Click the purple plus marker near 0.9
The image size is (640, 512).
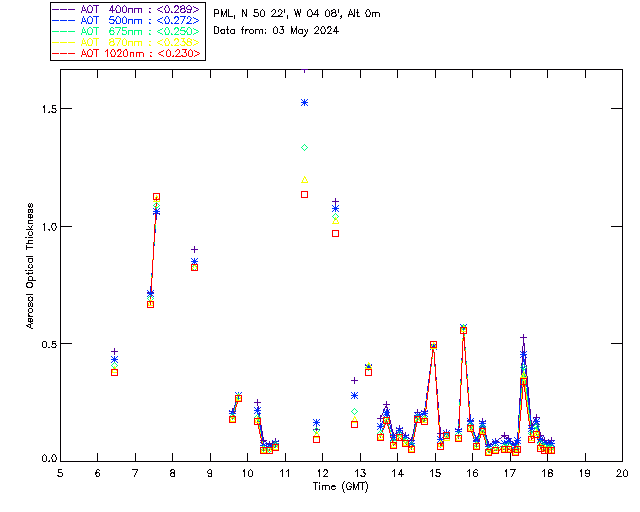pyautogui.click(x=195, y=249)
